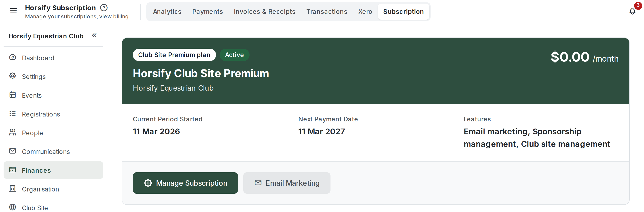
Task: Click the Horsify Subscription page title
Action: [x=60, y=8]
